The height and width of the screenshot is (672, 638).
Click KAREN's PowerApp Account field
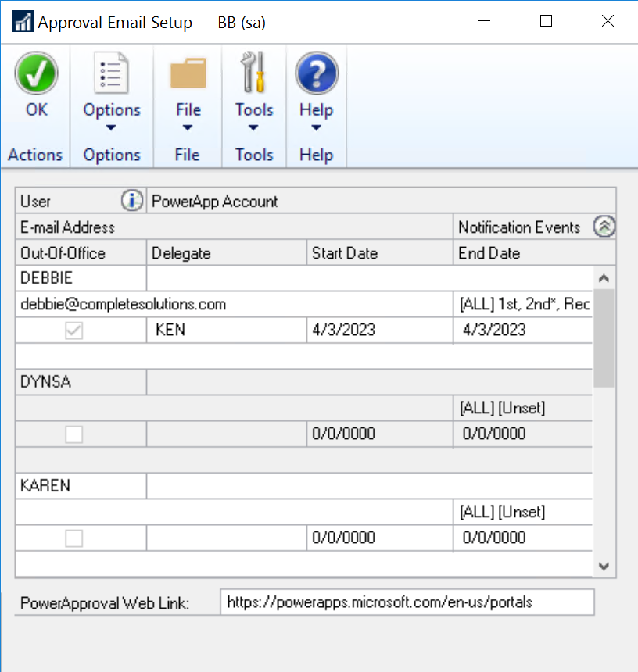pyautogui.click(x=370, y=485)
